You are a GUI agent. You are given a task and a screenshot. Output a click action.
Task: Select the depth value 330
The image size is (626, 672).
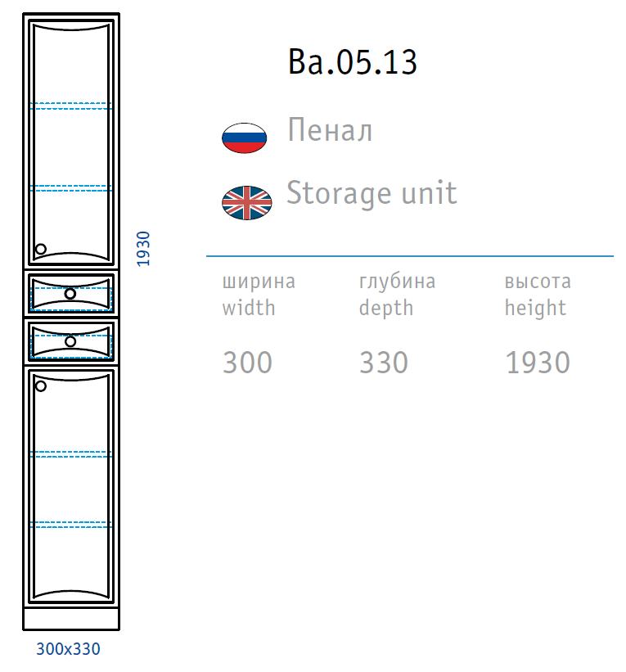(x=383, y=362)
